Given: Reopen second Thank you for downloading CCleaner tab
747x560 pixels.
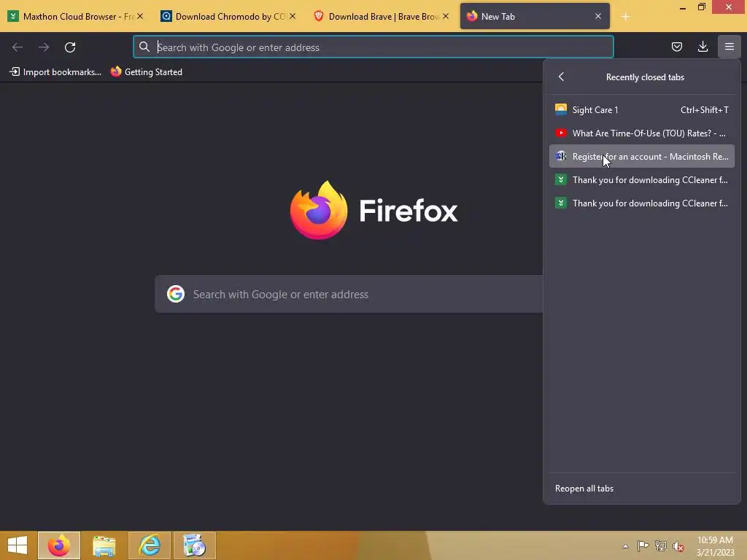Looking at the screenshot, I should click(642, 203).
